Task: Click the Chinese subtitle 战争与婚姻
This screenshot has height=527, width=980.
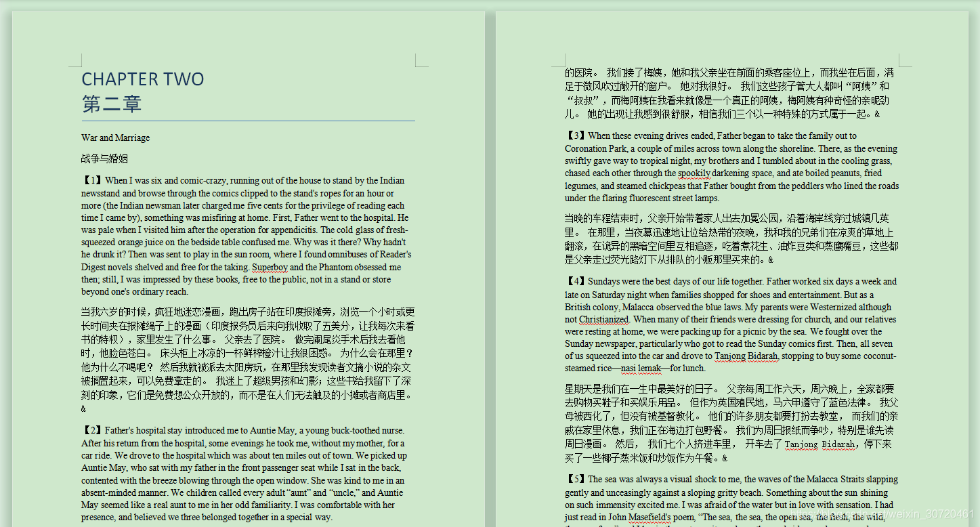Action: click(x=104, y=159)
